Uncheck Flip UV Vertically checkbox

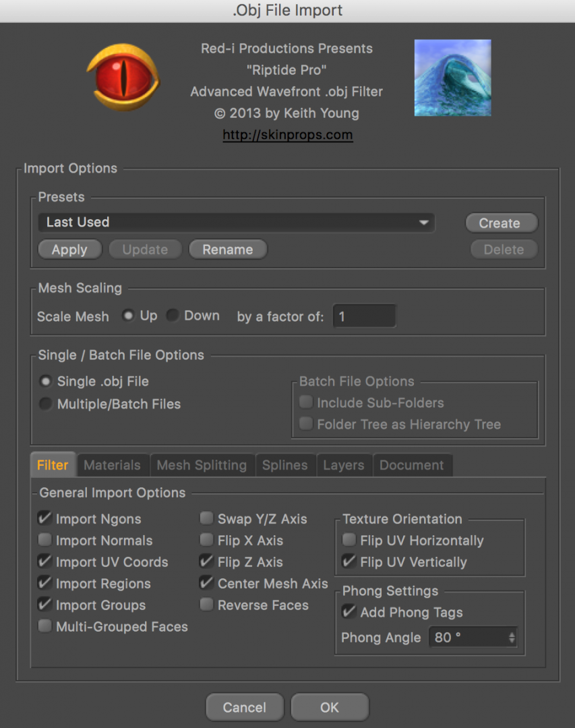(x=349, y=561)
